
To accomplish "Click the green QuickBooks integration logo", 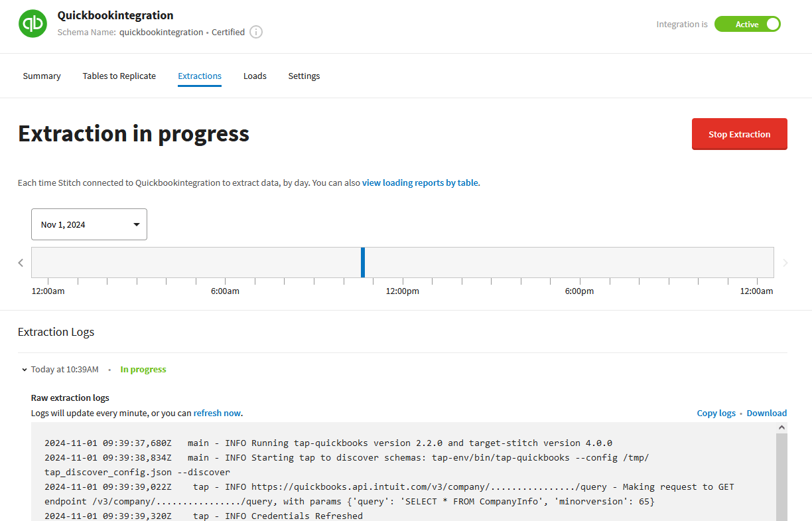I will click(33, 23).
